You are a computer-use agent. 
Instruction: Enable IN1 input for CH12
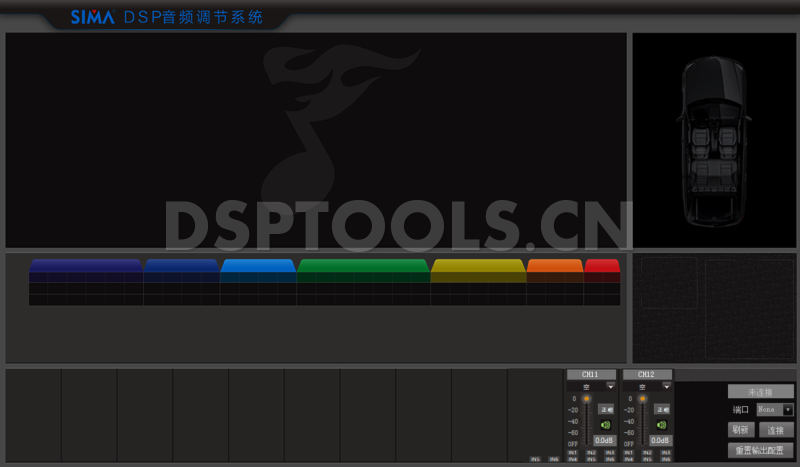point(629,453)
